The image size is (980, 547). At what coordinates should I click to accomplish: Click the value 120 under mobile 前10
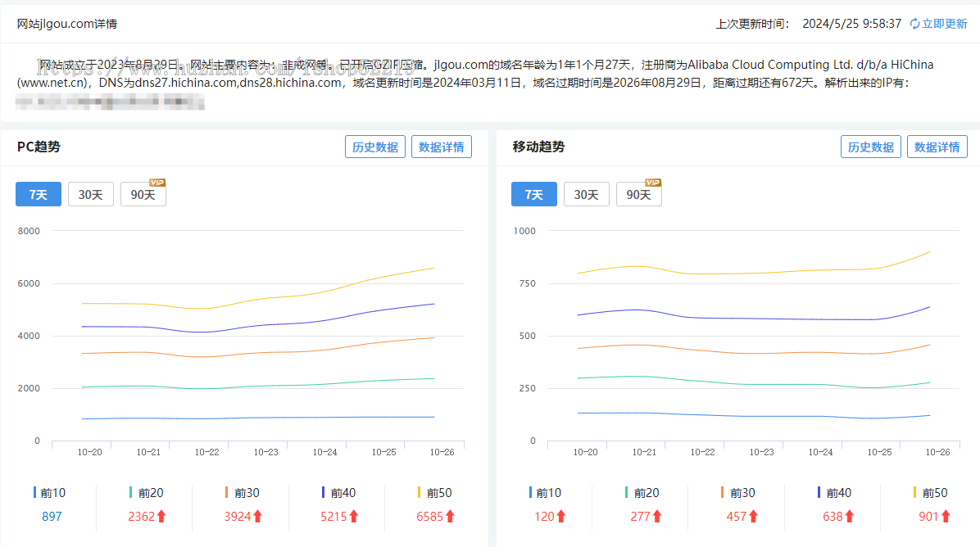click(544, 517)
